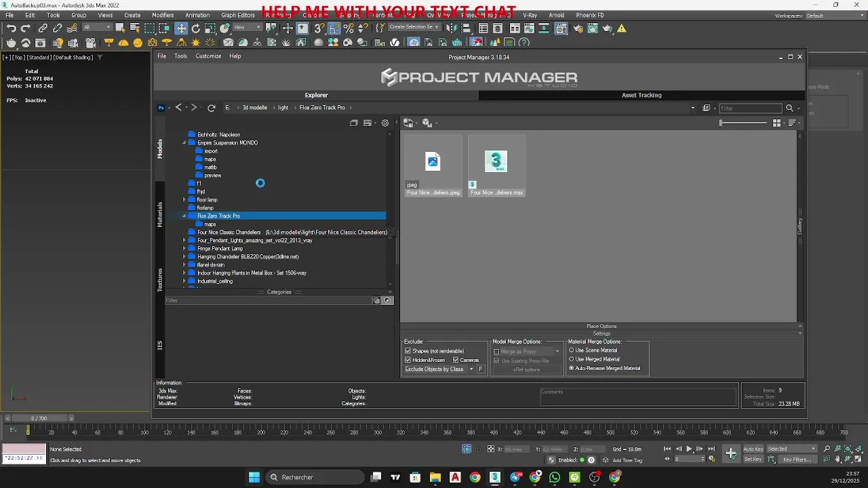Expand Fringe Pendant Lamp folder

click(x=184, y=249)
